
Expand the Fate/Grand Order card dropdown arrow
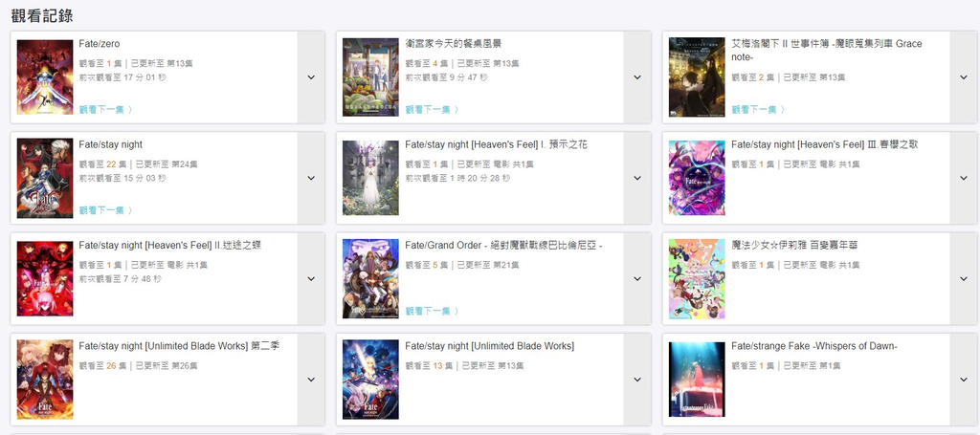(637, 279)
